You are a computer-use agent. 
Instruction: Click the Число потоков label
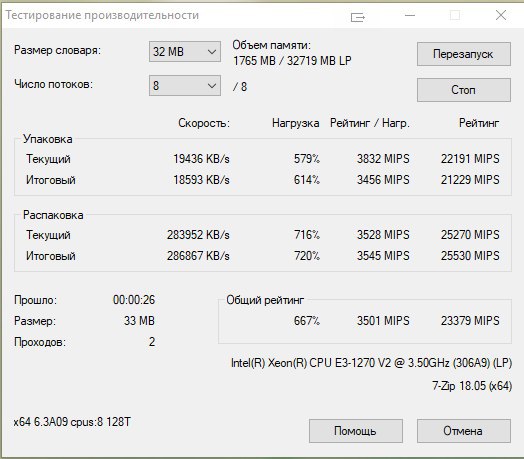(53, 84)
